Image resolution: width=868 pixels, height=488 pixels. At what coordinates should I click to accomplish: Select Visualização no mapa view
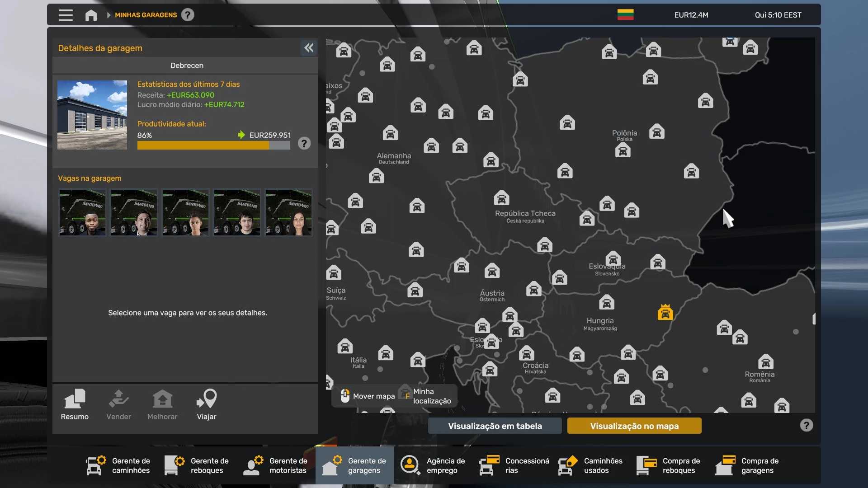click(x=634, y=426)
